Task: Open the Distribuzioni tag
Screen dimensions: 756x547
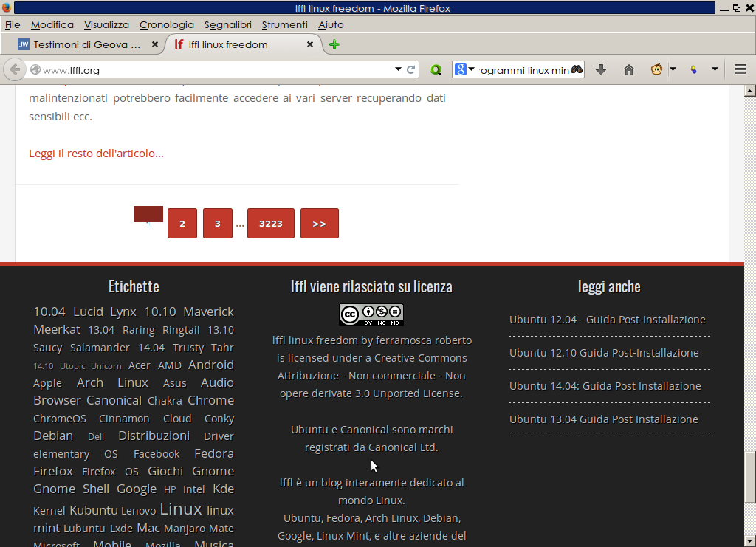Action: pyautogui.click(x=154, y=436)
